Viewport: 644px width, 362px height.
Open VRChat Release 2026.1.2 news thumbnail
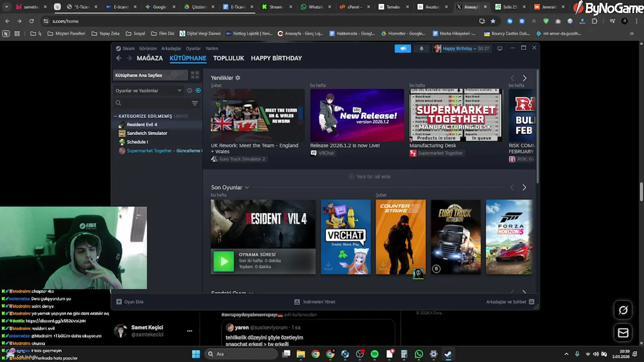click(x=357, y=115)
